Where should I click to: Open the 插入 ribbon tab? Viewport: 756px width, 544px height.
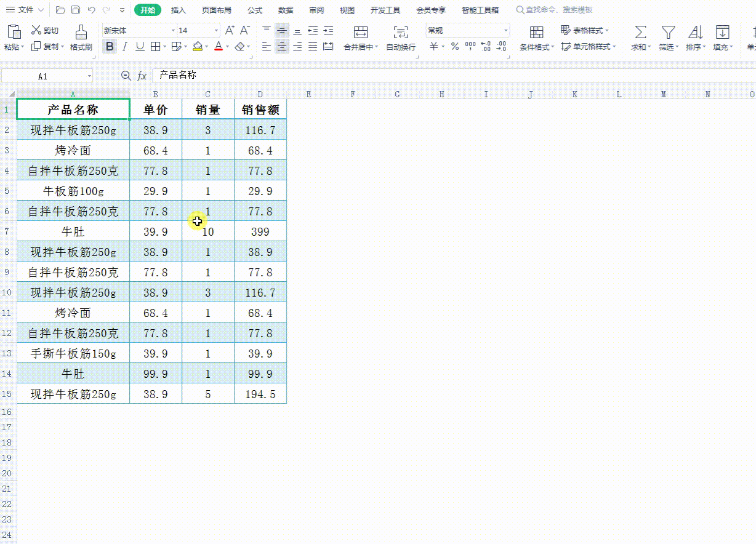click(179, 9)
